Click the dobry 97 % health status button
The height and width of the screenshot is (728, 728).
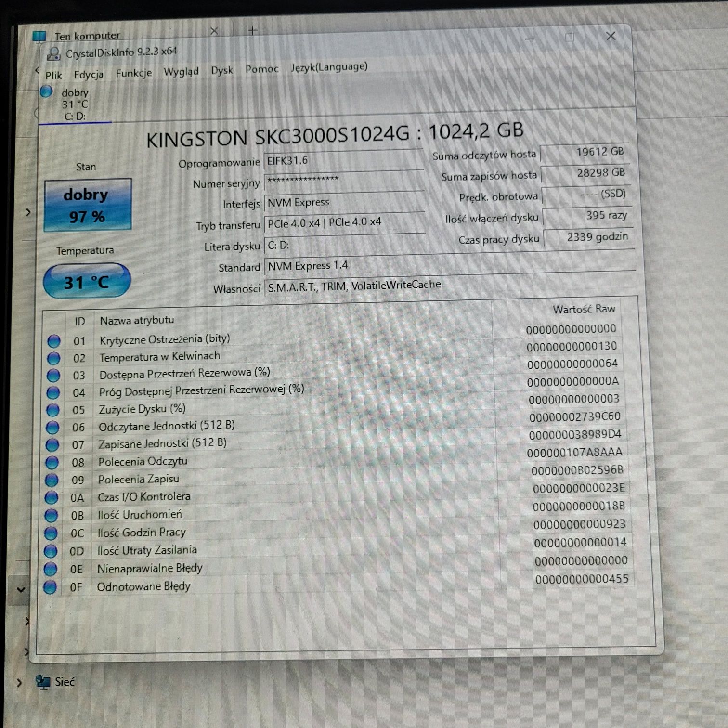point(88,205)
